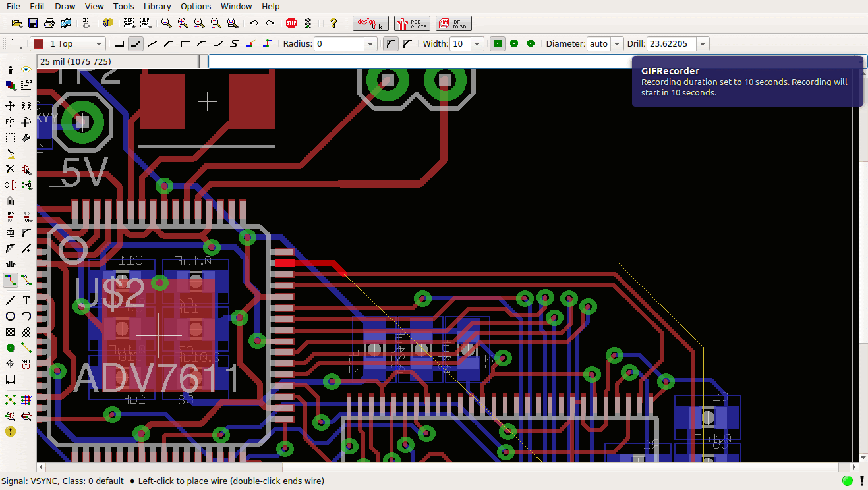
Task: Expand the Drill size dropdown arrow
Action: click(x=703, y=44)
